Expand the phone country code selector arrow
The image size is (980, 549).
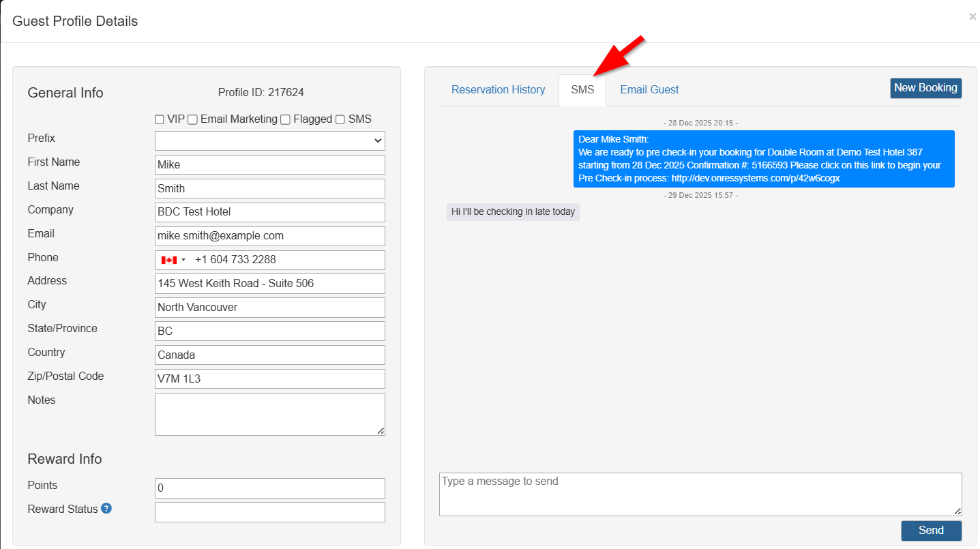183,260
